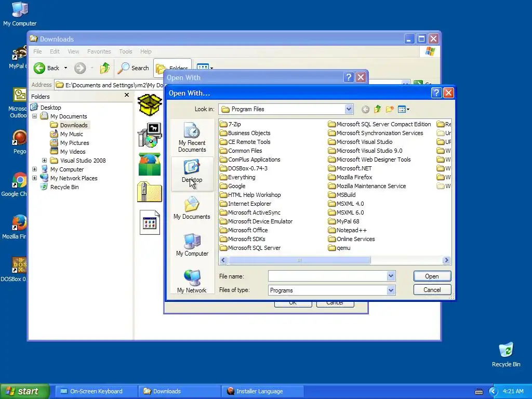
Task: Switch to Downloads taskbar button
Action: point(179,391)
